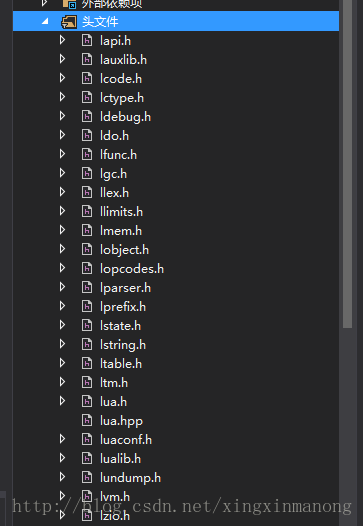Click the lua.hpp file icon
The image size is (363, 526).
point(87,420)
